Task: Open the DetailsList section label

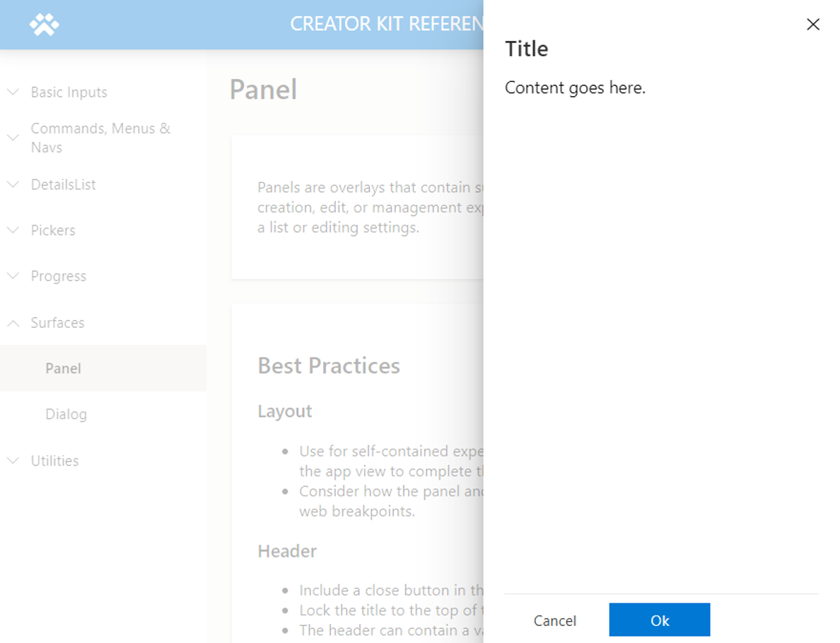Action: pos(63,184)
